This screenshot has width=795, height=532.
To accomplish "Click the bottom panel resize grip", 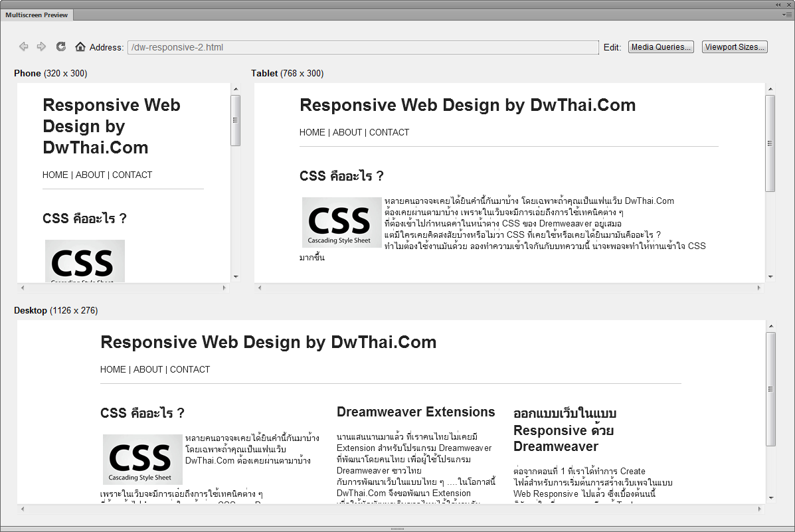I will click(x=397, y=529).
